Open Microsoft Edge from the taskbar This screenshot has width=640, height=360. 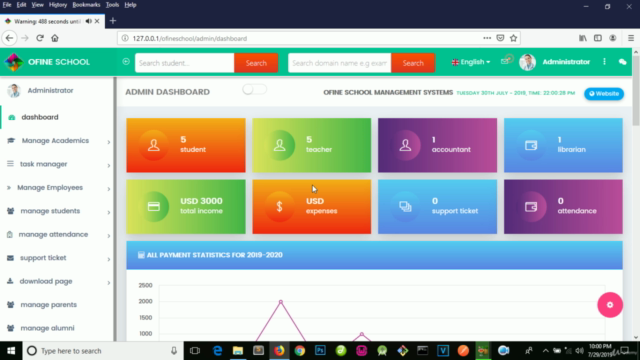click(218, 351)
